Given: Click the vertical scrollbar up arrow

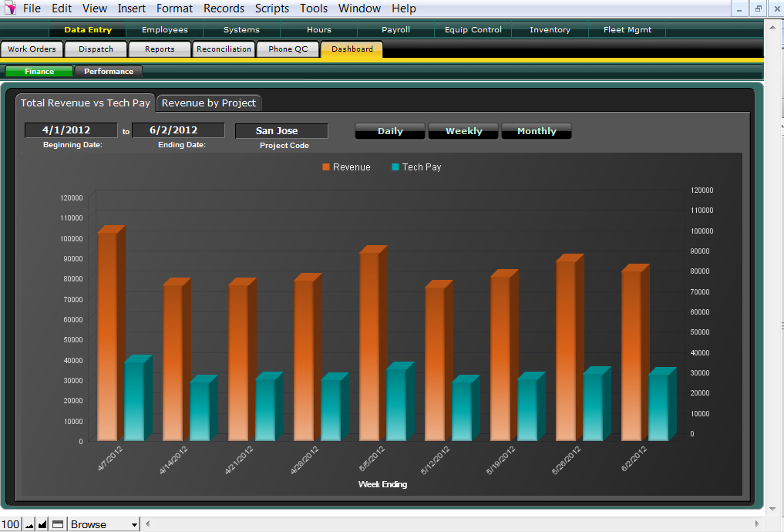Looking at the screenshot, I should click(774, 26).
